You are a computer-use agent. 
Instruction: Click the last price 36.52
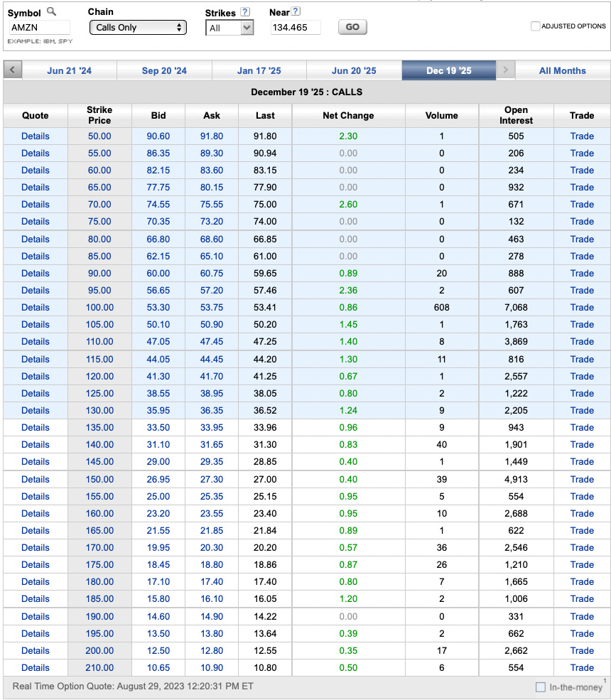click(265, 410)
